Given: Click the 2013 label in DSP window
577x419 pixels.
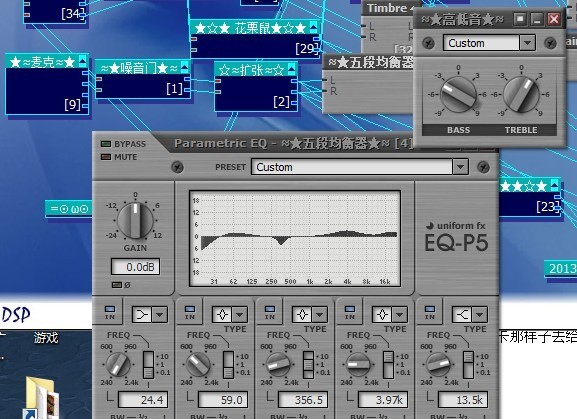Looking at the screenshot, I should (x=561, y=269).
